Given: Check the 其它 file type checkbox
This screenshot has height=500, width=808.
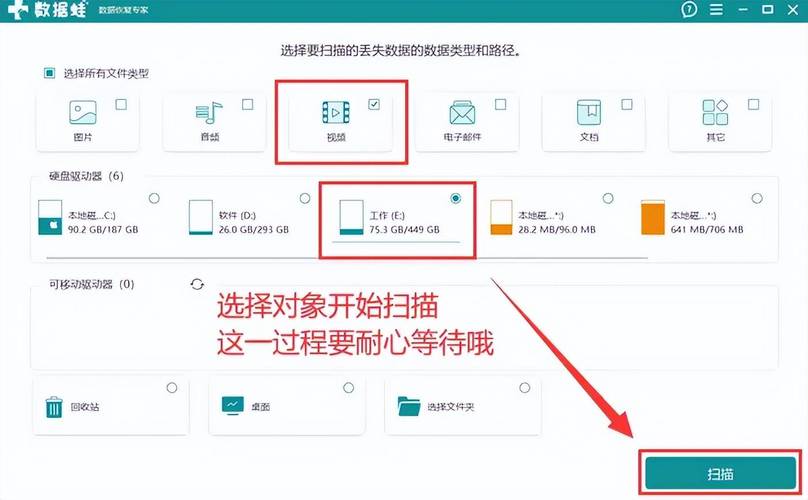Looking at the screenshot, I should click(753, 105).
